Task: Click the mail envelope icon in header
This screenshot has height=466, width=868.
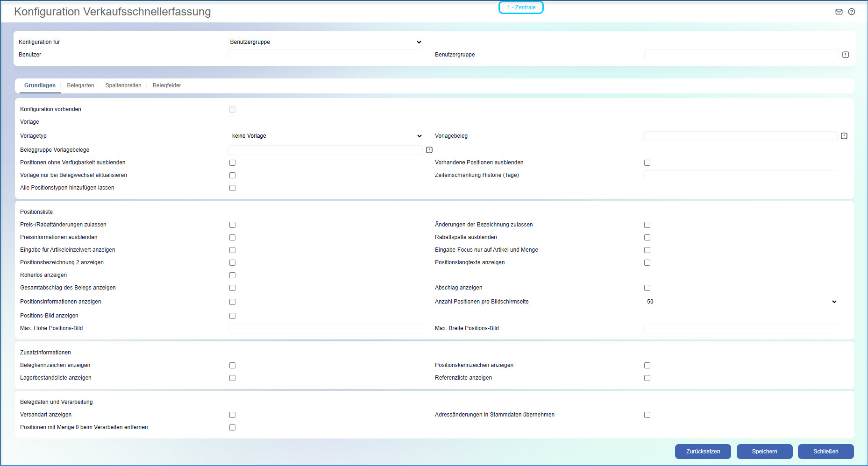Action: tap(839, 12)
